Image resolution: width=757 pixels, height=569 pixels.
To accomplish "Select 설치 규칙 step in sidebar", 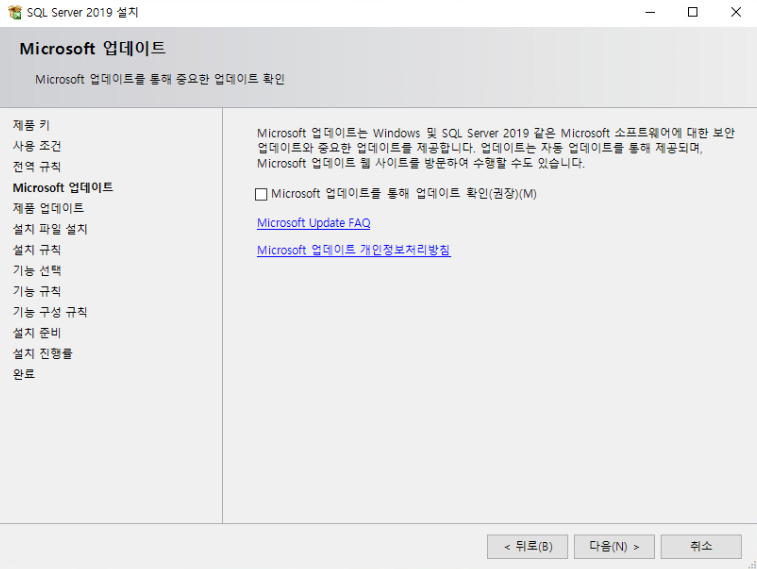I will click(x=37, y=250).
